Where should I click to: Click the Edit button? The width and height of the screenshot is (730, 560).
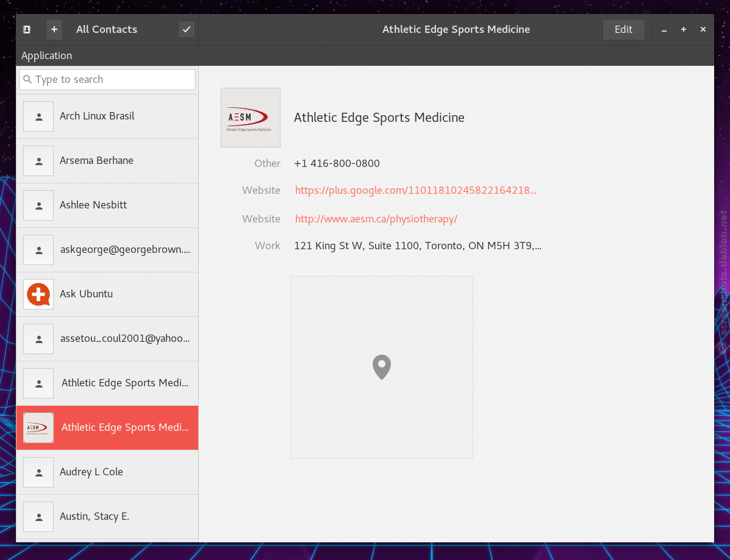(623, 29)
